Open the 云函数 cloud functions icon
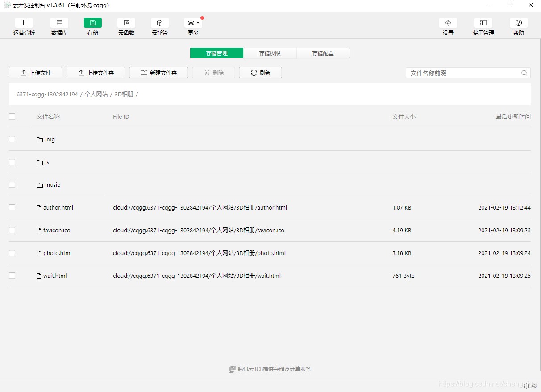This screenshot has width=541, height=392. pyautogui.click(x=126, y=23)
